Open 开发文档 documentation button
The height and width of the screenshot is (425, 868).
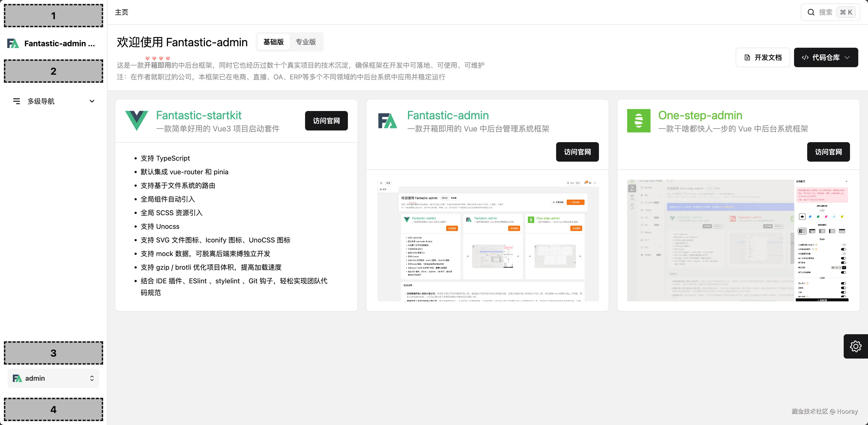[762, 58]
